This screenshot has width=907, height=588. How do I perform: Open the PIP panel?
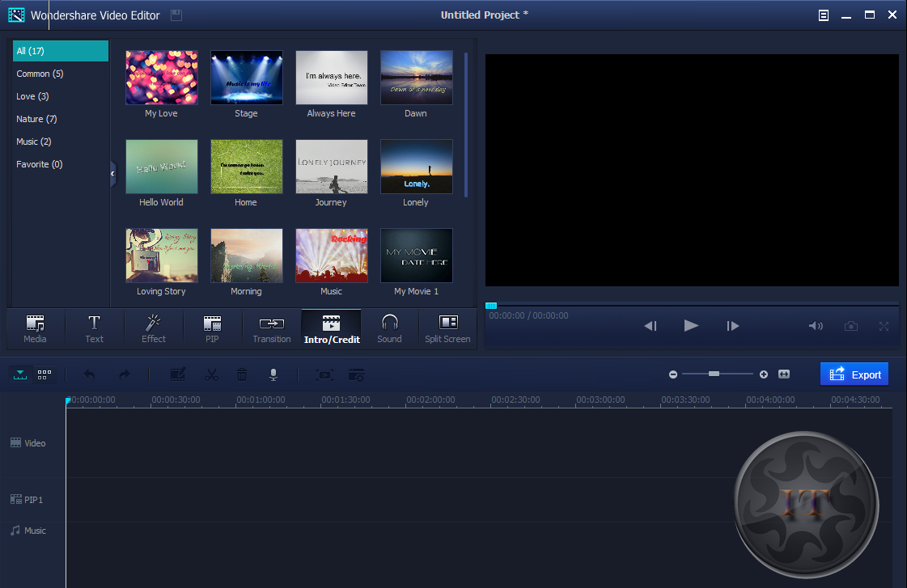[212, 328]
